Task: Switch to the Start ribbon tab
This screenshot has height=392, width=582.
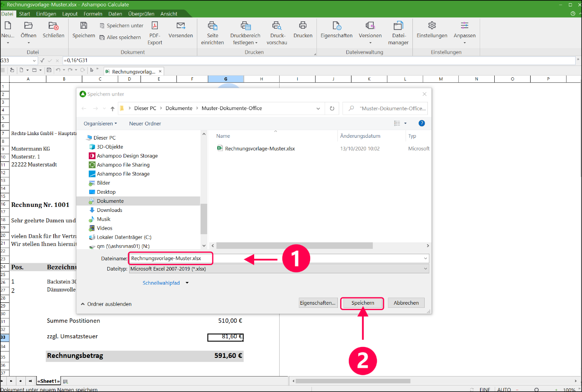Action: click(25, 14)
